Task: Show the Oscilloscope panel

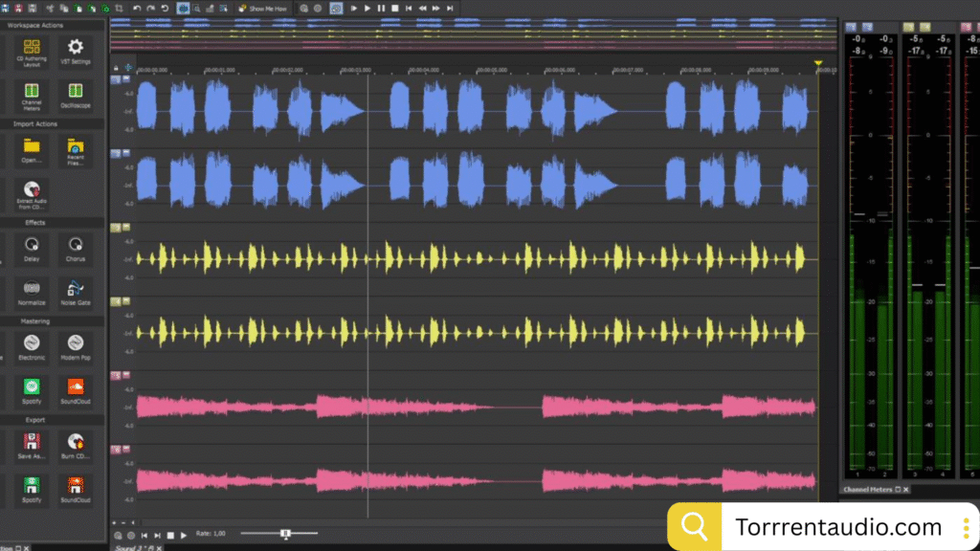Action: [x=75, y=93]
